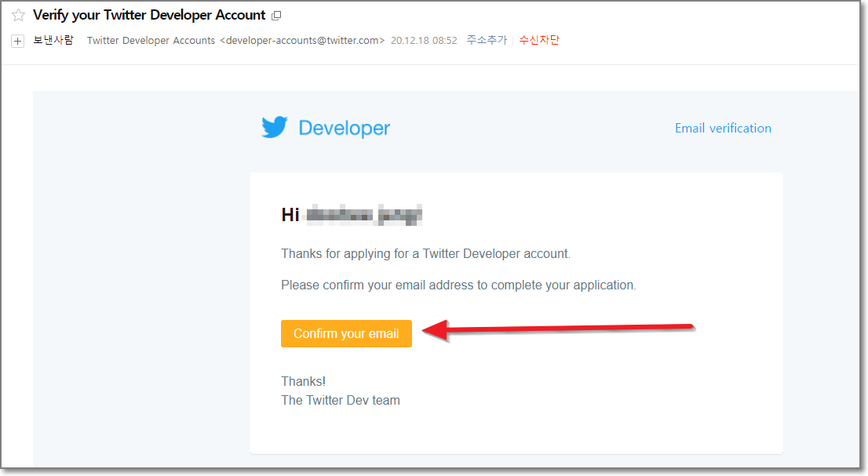Image resolution: width=868 pixels, height=476 pixels.
Task: Expand sender details with plus icon
Action: [x=18, y=41]
